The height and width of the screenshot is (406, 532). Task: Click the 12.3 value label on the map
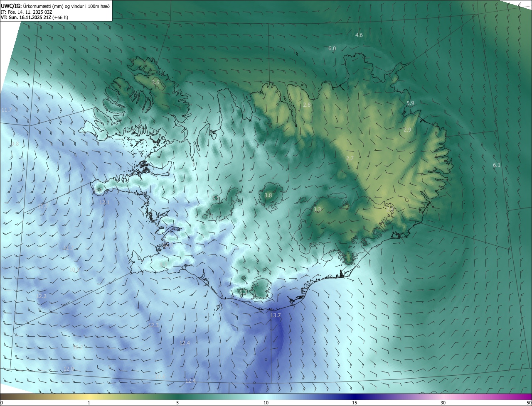[x=154, y=325]
